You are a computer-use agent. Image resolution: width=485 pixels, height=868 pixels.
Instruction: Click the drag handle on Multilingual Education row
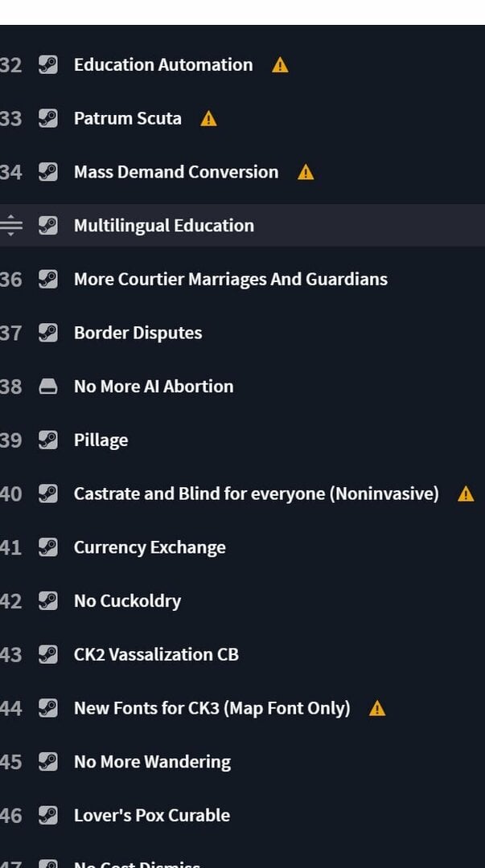(10, 226)
